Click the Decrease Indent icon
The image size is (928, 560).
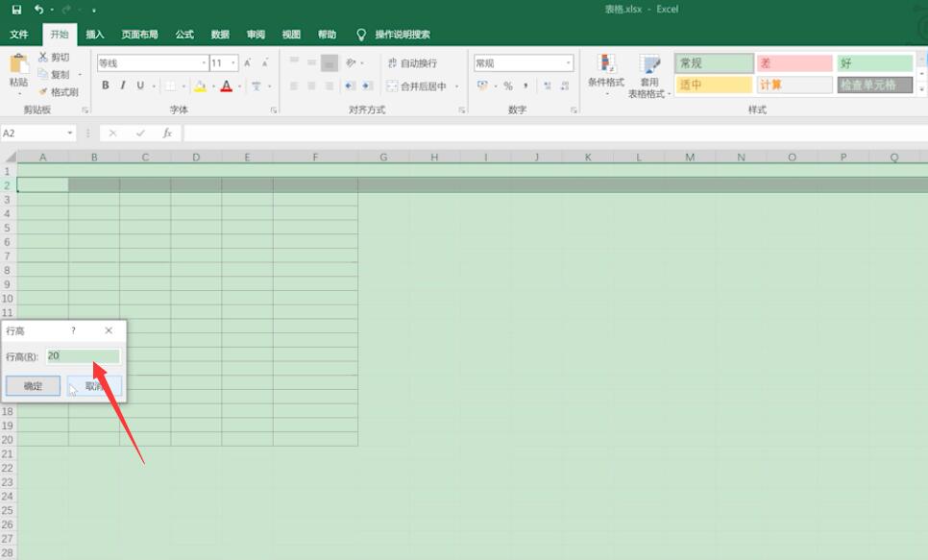coord(350,85)
